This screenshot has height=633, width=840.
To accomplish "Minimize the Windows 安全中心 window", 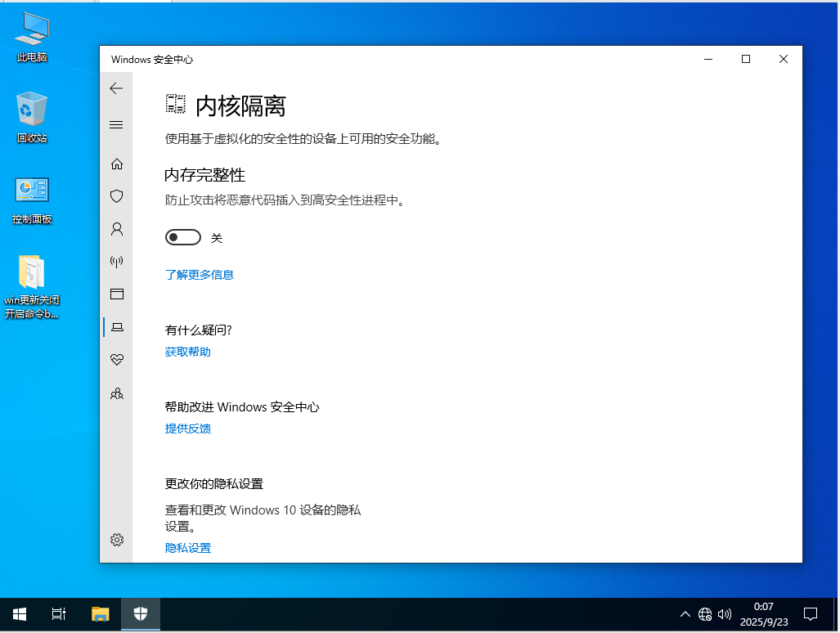I will click(x=708, y=59).
